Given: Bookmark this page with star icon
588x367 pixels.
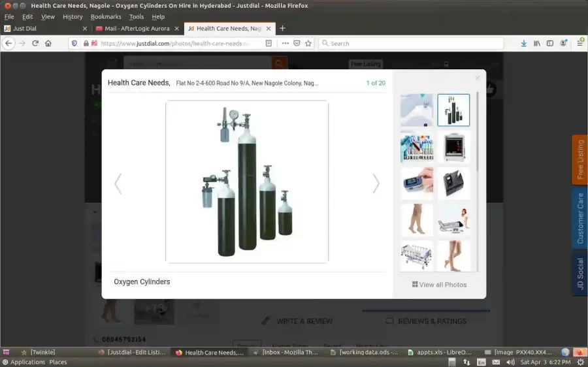Looking at the screenshot, I should [308, 43].
